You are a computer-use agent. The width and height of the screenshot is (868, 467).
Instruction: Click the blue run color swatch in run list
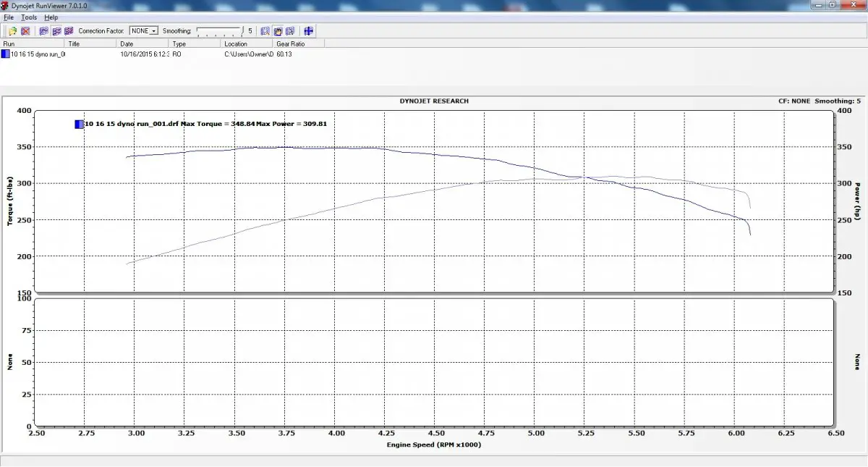[5, 54]
